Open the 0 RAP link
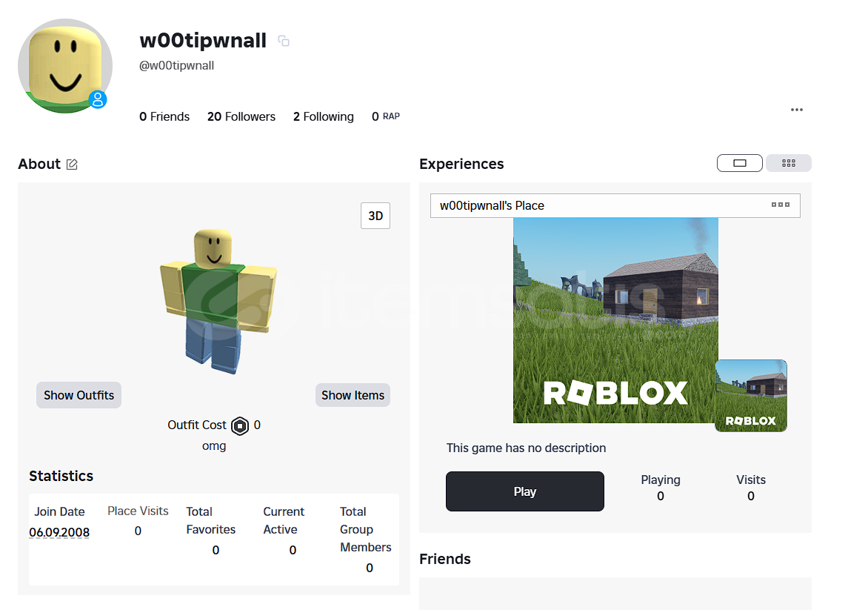This screenshot has height=610, width=868. [386, 116]
